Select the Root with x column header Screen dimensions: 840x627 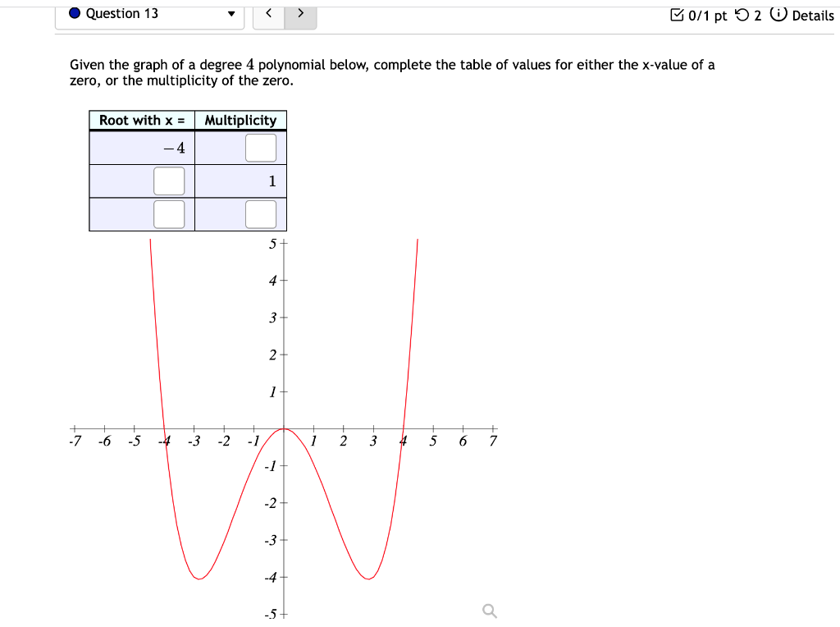click(141, 120)
